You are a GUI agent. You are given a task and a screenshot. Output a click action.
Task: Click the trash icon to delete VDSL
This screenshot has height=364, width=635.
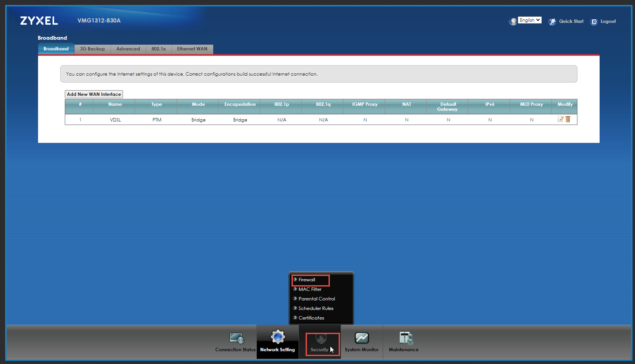pos(568,119)
